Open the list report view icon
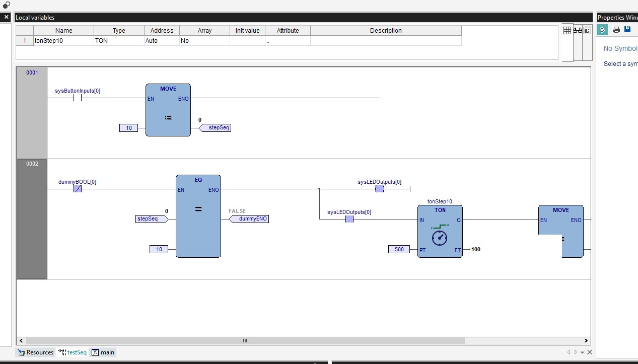 click(587, 30)
